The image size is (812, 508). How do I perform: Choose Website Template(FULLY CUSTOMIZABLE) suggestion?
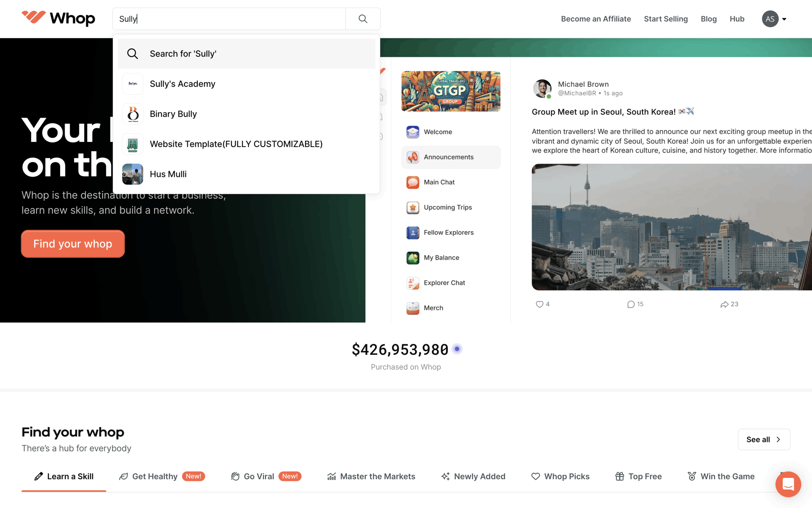point(247,144)
